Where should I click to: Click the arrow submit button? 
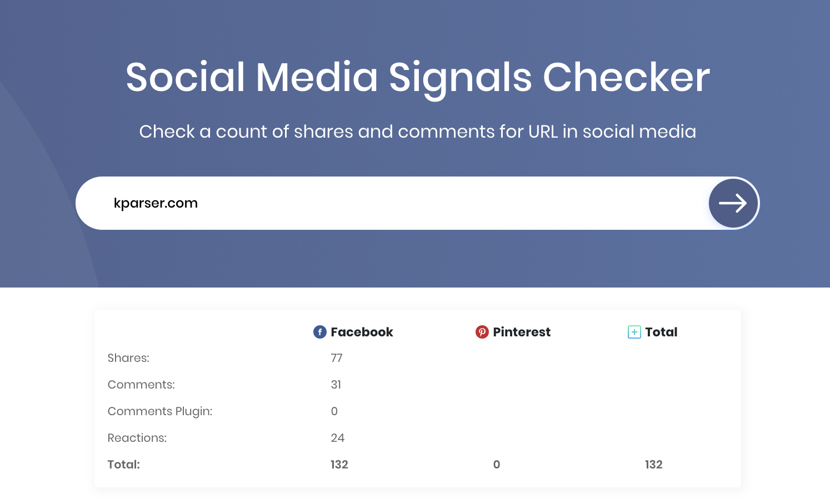point(733,203)
